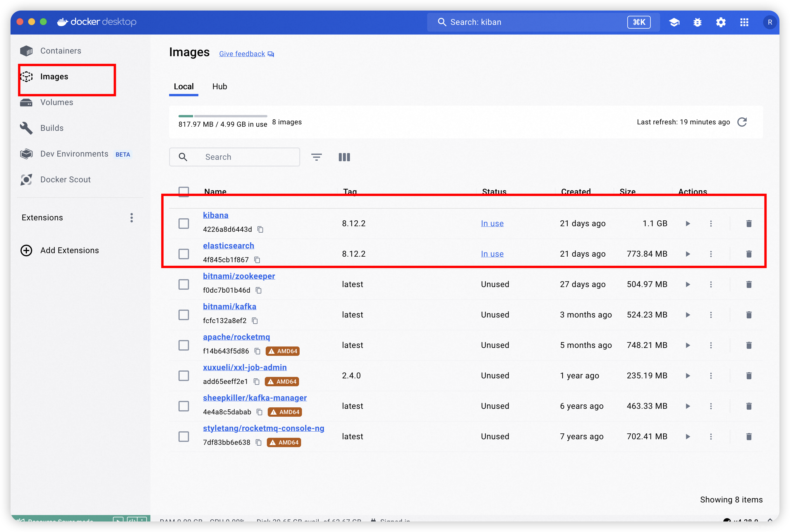Open more actions menu for bitnami/zookeeper
Viewport: 790px width, 532px height.
711,284
